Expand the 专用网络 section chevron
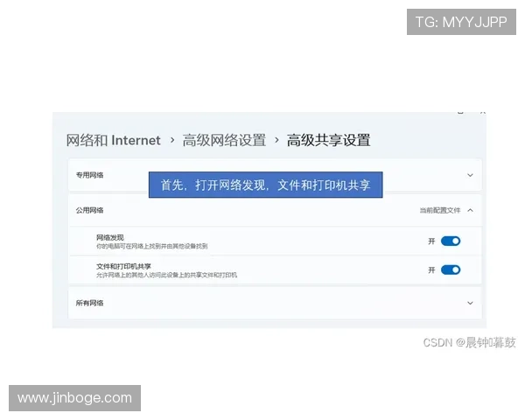Viewport: 525px width, 420px height. point(470,175)
